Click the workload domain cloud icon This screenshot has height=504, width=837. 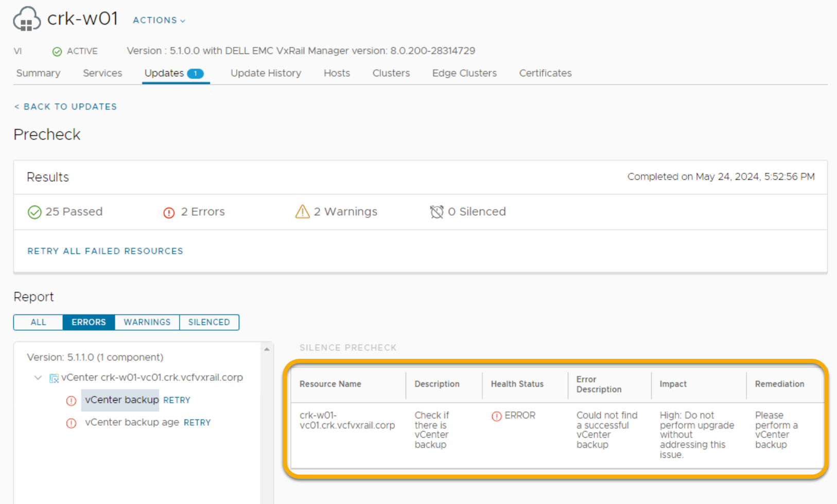tap(27, 20)
